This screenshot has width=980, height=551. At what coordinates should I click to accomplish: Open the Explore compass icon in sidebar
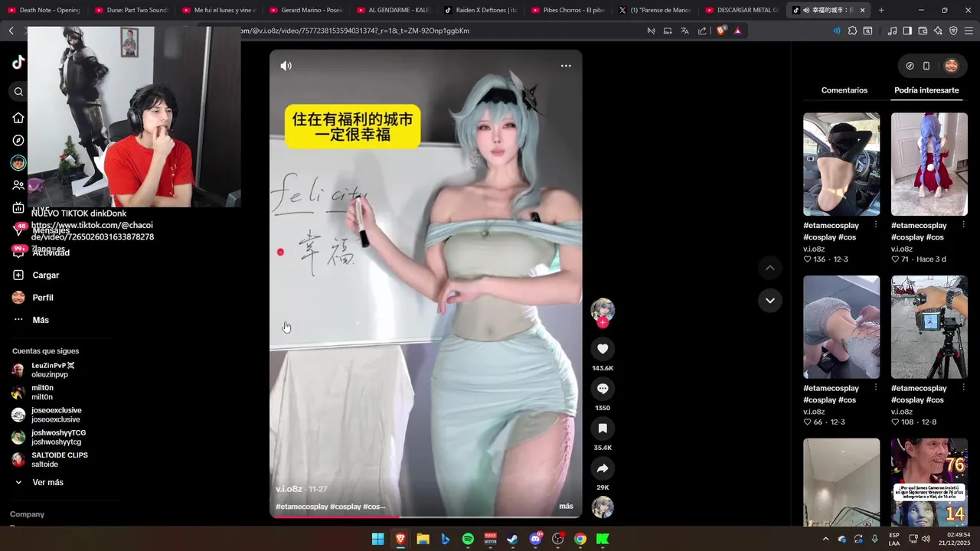(x=18, y=140)
